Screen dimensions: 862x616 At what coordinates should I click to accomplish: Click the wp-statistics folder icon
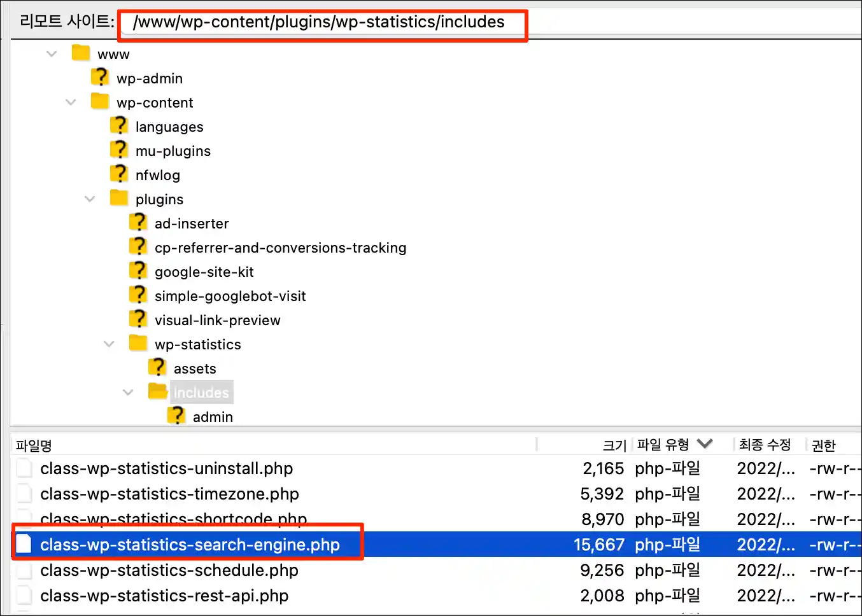(x=138, y=343)
